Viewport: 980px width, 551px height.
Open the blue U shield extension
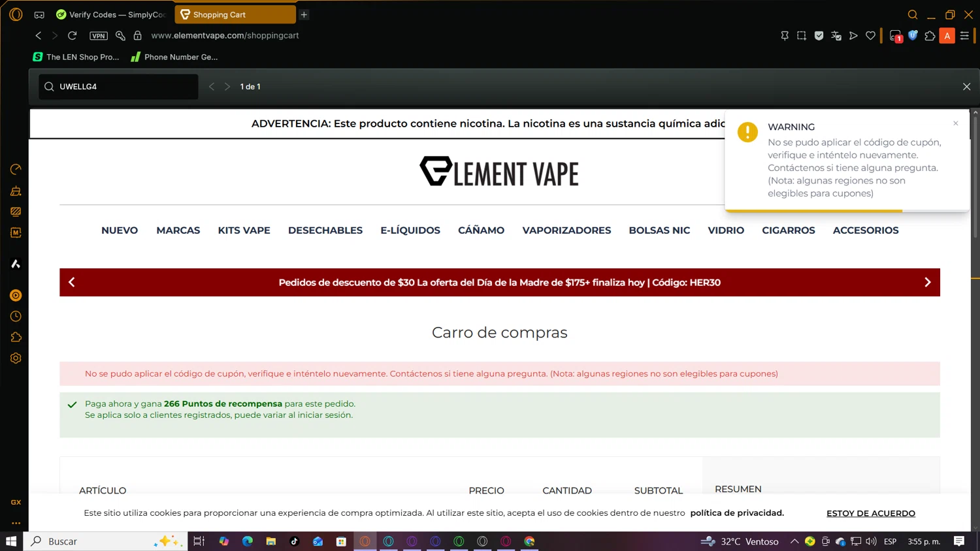(913, 35)
